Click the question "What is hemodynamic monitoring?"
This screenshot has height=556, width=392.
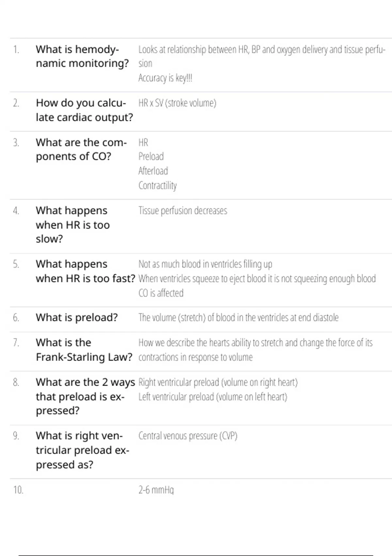(x=82, y=56)
